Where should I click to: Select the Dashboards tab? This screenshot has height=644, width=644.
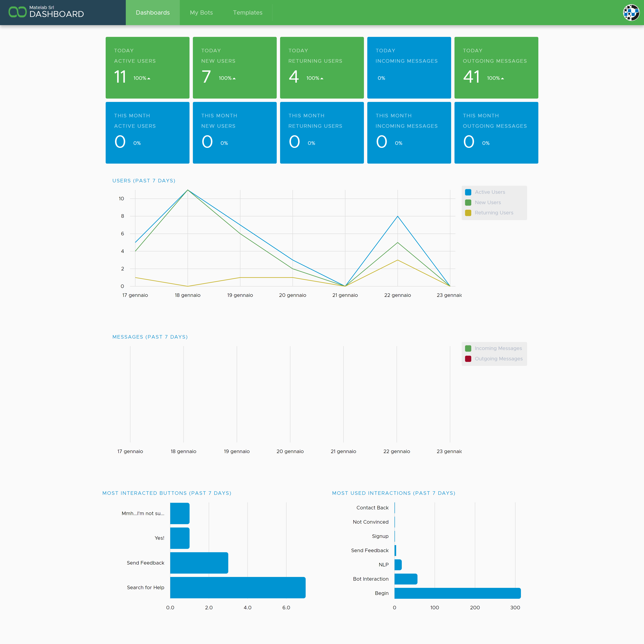point(153,12)
